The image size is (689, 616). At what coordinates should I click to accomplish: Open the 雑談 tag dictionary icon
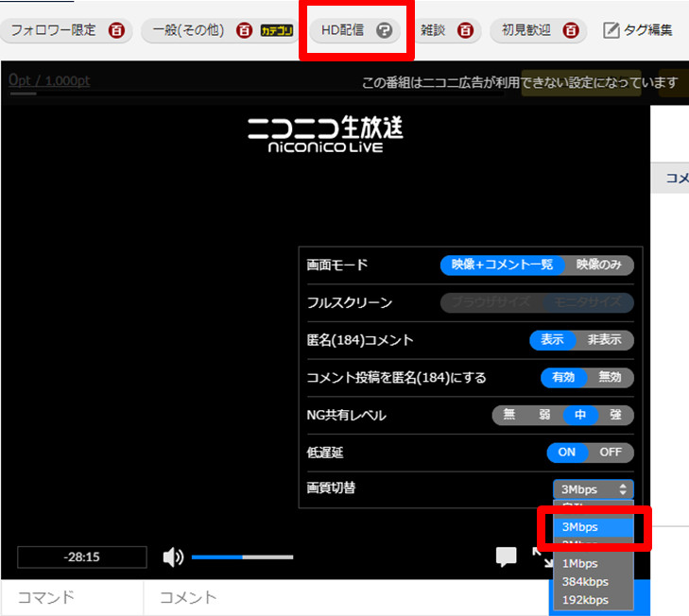click(465, 30)
